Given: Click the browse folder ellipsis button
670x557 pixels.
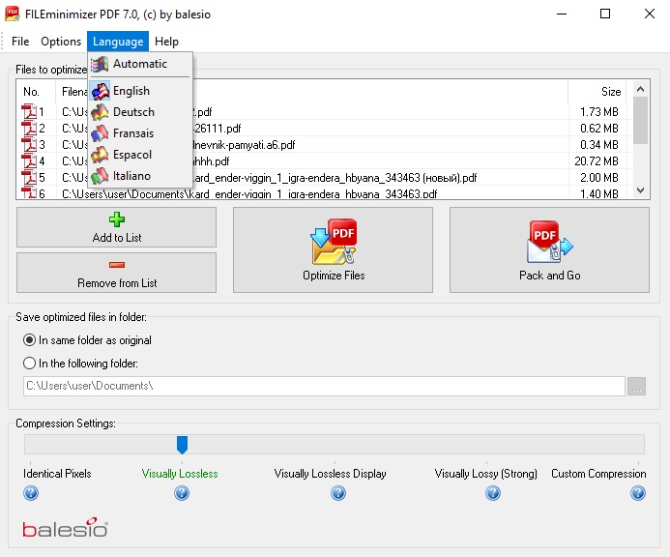Looking at the screenshot, I should click(637, 386).
